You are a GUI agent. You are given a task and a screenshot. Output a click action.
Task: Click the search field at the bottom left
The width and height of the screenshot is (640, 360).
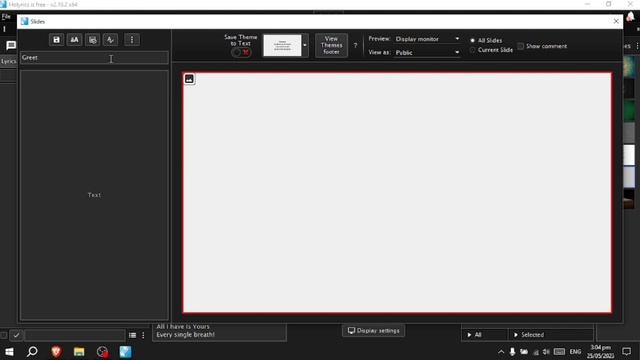pos(75,335)
